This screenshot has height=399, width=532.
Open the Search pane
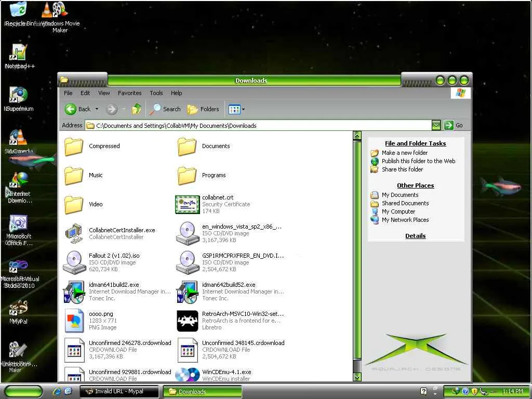pyautogui.click(x=165, y=109)
